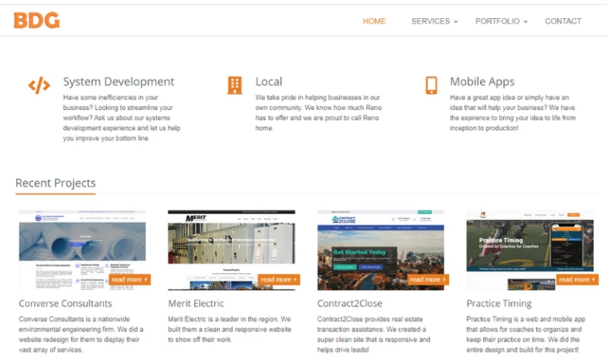Select the Practice Timing project title

498,303
